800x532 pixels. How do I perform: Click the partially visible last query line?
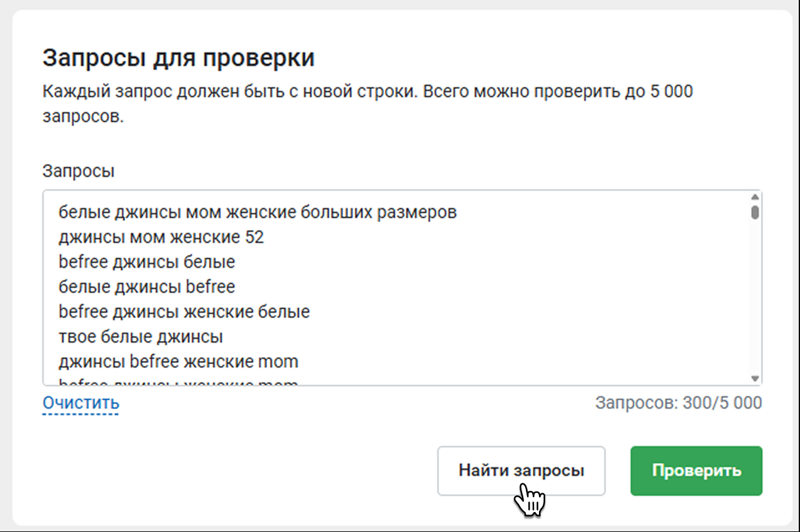[x=178, y=382]
